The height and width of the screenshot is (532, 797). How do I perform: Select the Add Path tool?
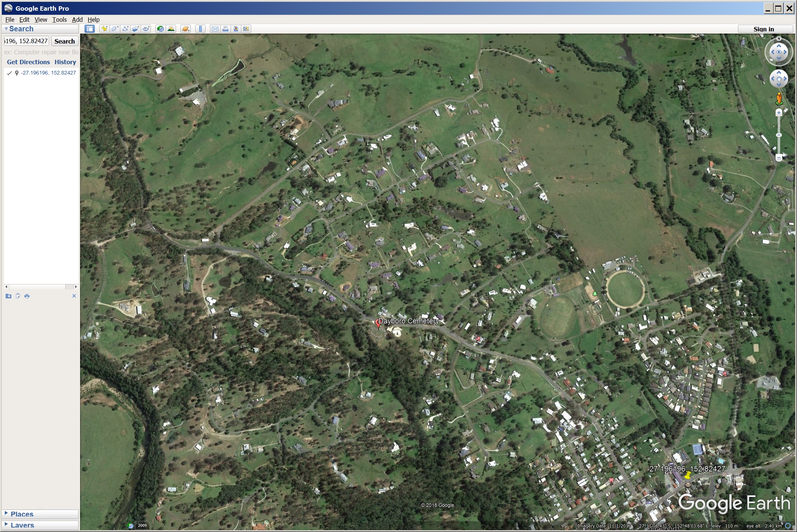[x=125, y=29]
